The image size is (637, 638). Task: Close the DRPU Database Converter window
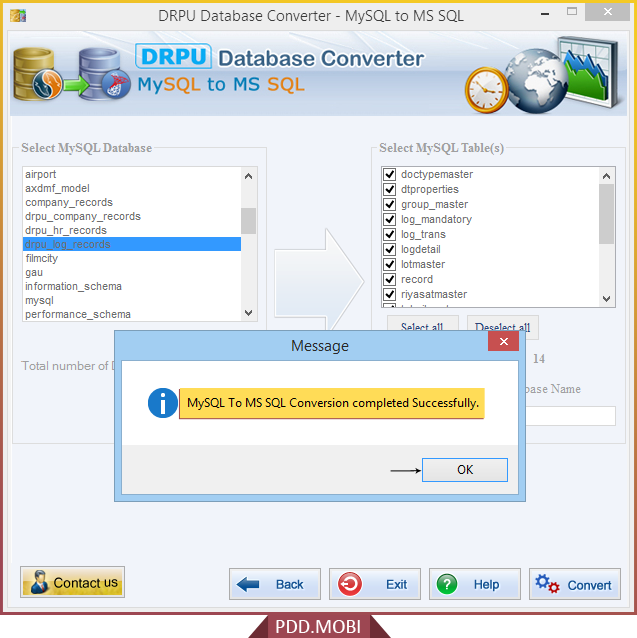pos(608,12)
